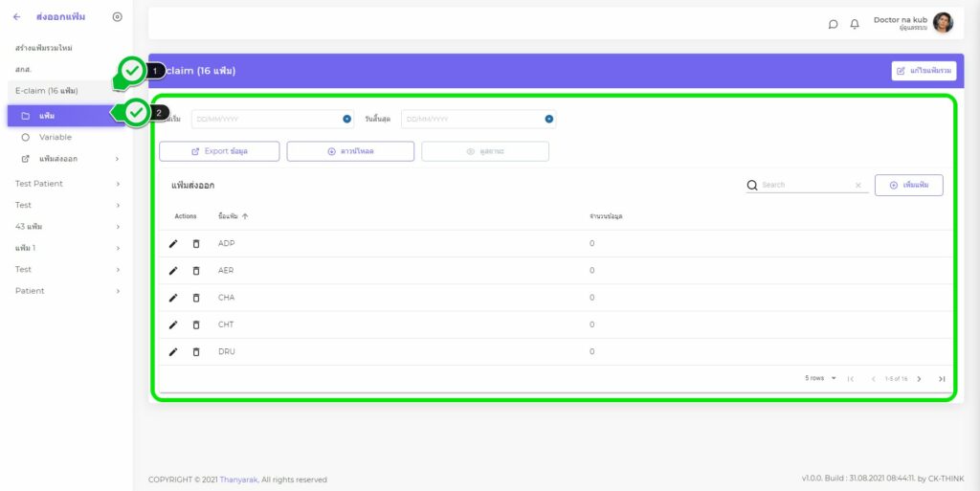This screenshot has width=980, height=491.
Task: Open the 5 rows per page dropdown
Action: pyautogui.click(x=820, y=379)
